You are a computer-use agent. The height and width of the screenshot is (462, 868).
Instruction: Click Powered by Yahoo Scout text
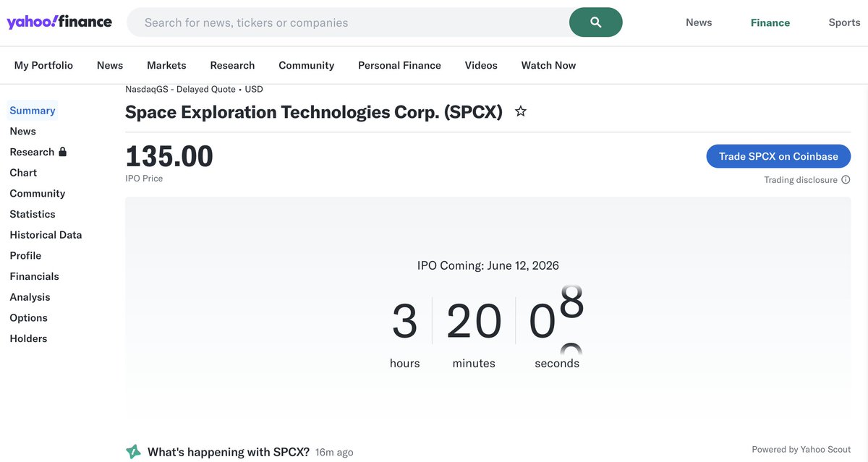(x=801, y=450)
